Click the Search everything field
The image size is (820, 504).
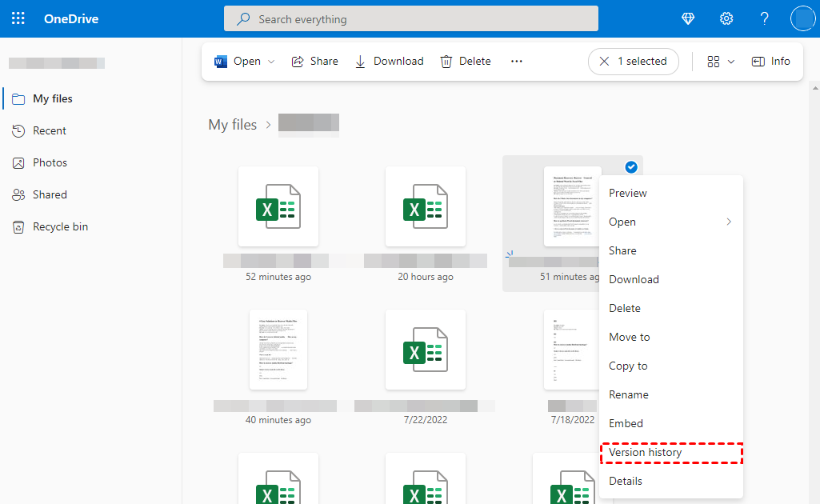click(x=411, y=19)
